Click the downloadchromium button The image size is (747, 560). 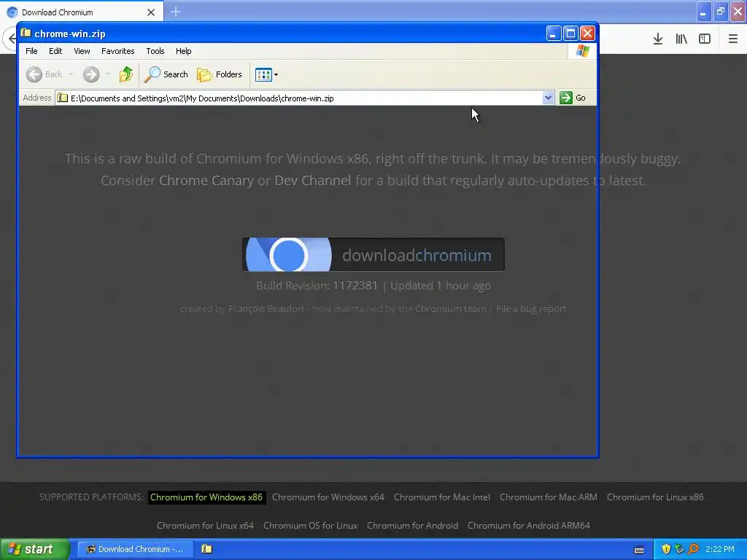point(373,254)
